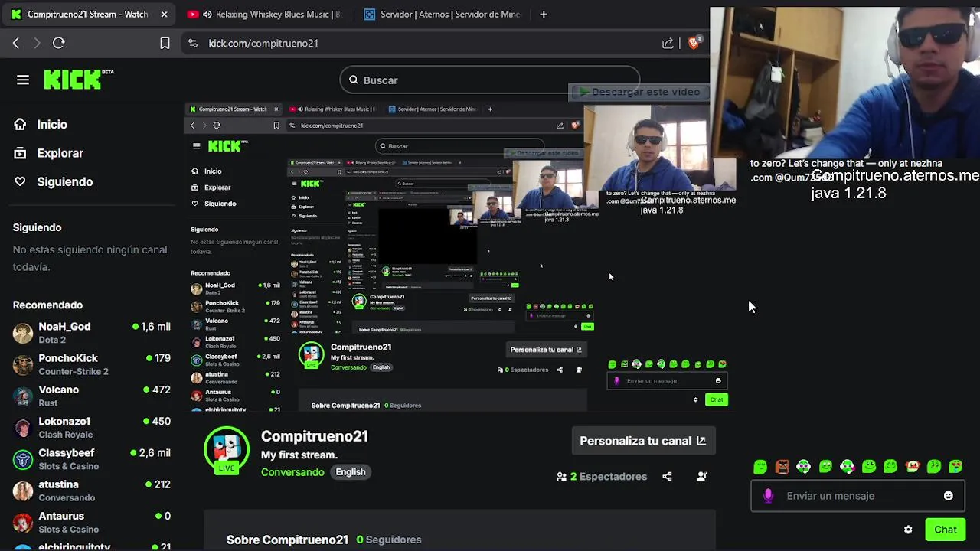This screenshot has width=980, height=551.
Task: Click the purple microphone icon in chat box
Action: [x=768, y=496]
